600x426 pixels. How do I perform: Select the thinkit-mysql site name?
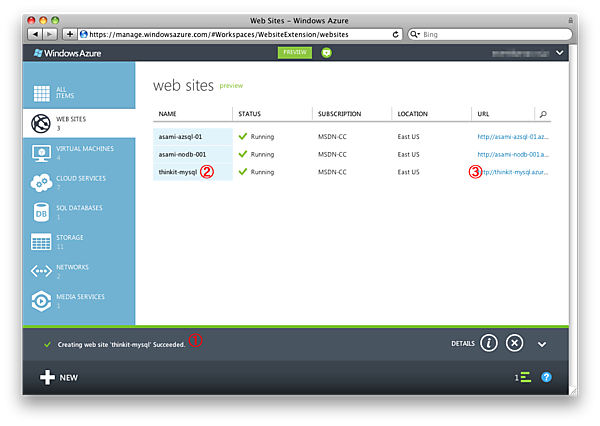[x=178, y=172]
